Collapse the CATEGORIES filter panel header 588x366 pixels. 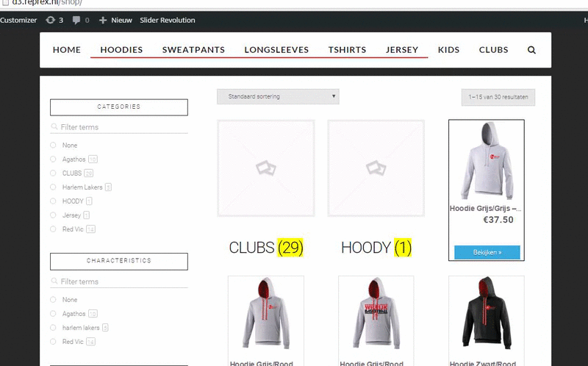[x=119, y=107]
